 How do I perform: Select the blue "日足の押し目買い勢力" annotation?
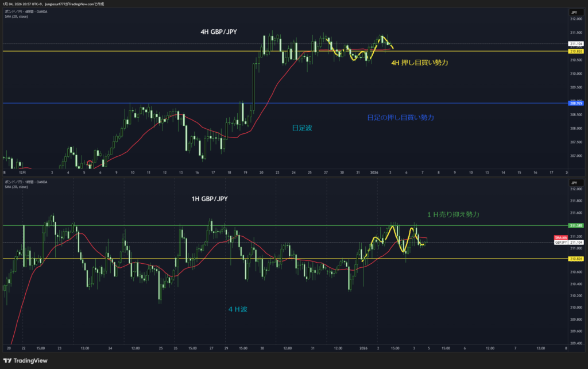click(400, 117)
